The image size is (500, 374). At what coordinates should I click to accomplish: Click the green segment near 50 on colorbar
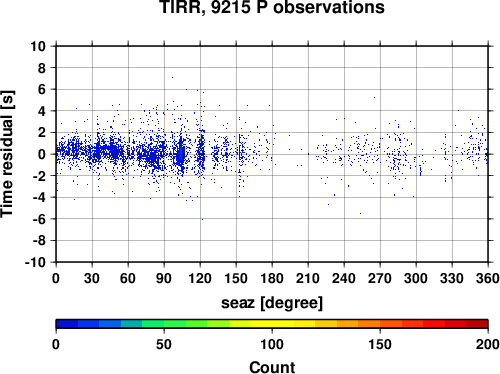tap(164, 324)
